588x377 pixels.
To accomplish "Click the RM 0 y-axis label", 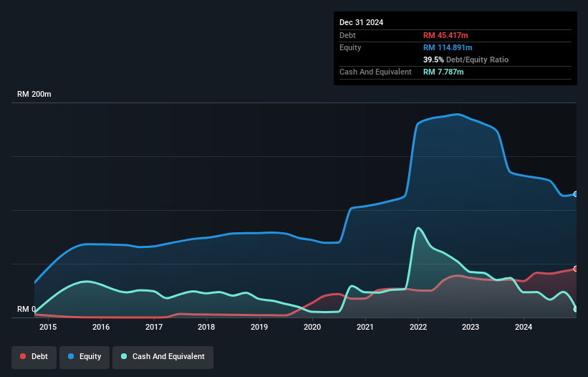I will [x=26, y=309].
